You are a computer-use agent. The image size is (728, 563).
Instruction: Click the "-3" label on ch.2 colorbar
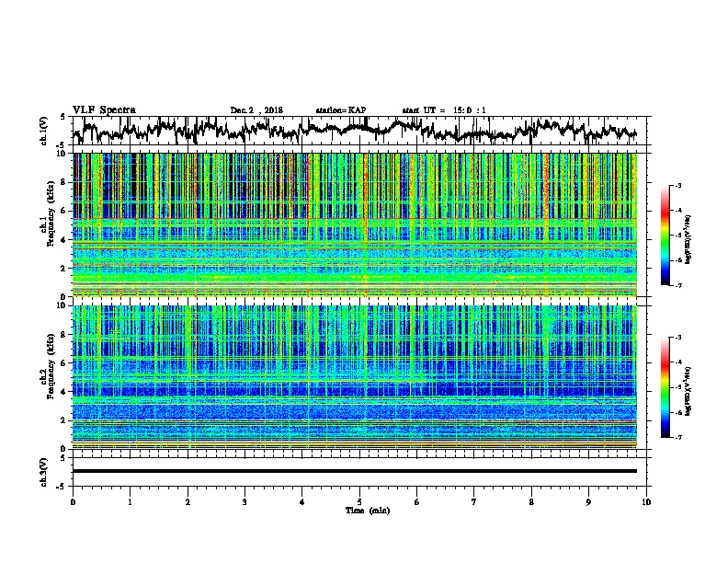677,338
